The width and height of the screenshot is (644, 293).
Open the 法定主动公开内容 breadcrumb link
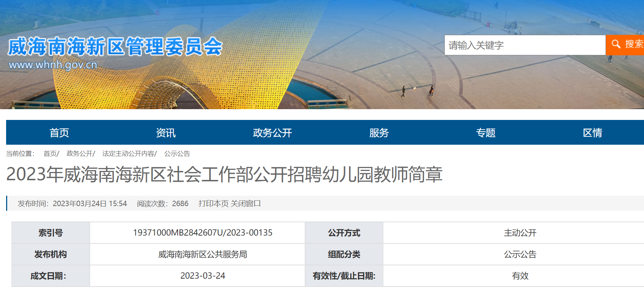pos(128,154)
